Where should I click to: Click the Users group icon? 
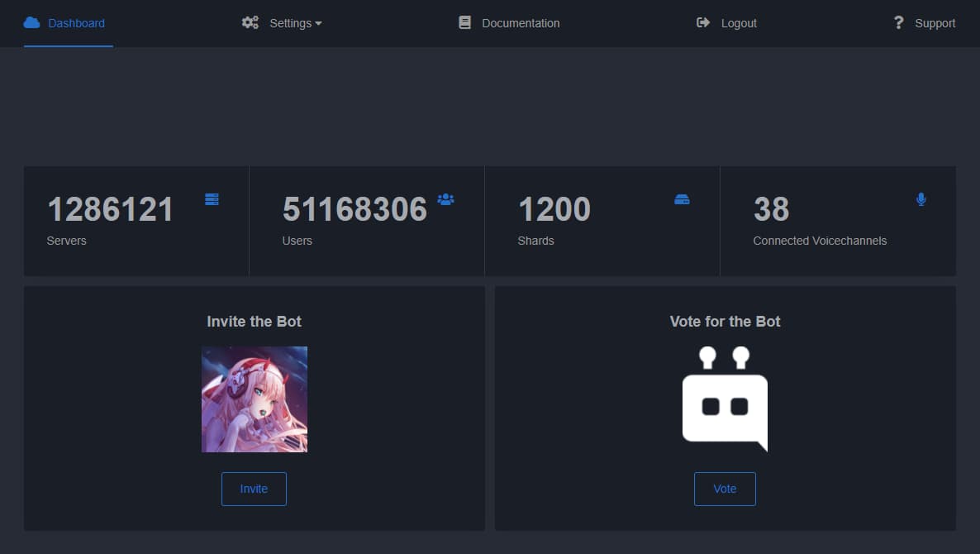[445, 199]
